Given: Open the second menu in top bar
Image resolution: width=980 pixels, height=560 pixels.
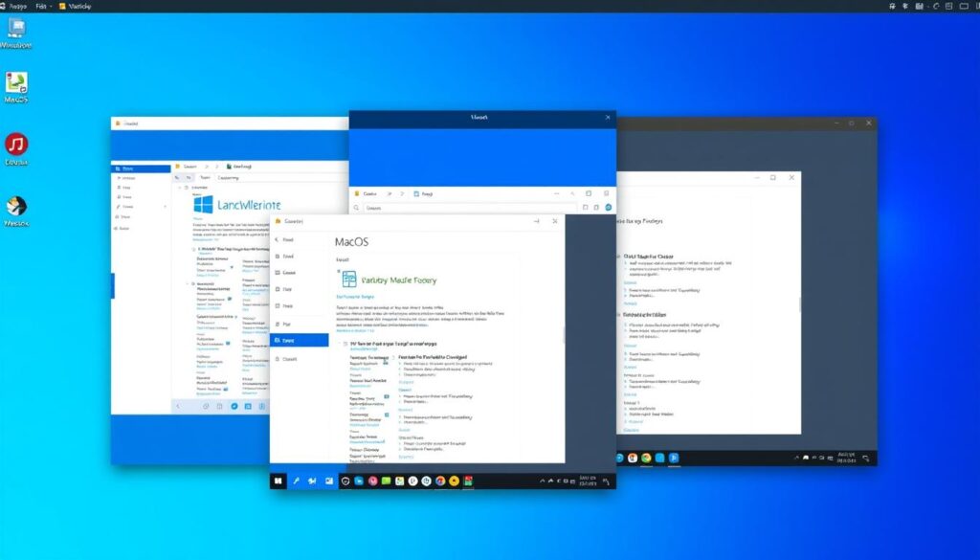Looking at the screenshot, I should pos(41,6).
